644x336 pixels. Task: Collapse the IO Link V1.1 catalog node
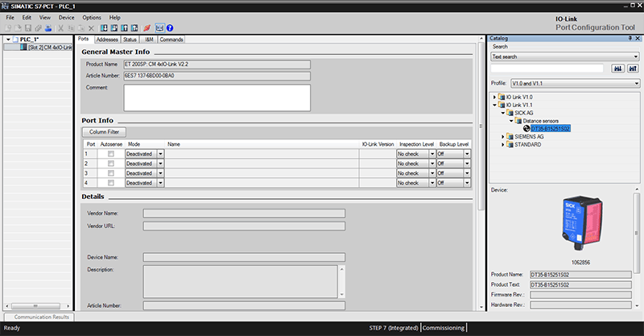tap(494, 105)
